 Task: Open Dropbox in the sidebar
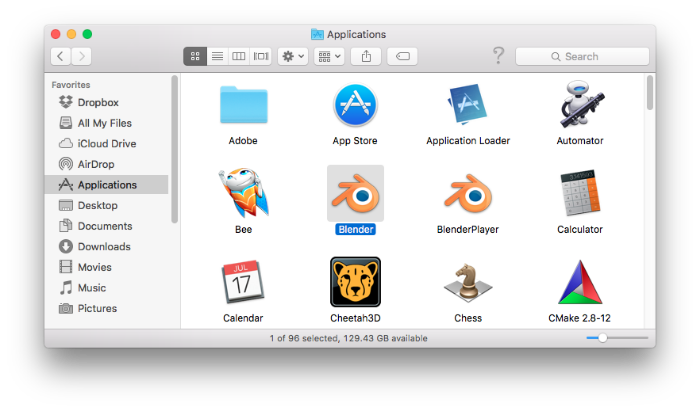107,102
